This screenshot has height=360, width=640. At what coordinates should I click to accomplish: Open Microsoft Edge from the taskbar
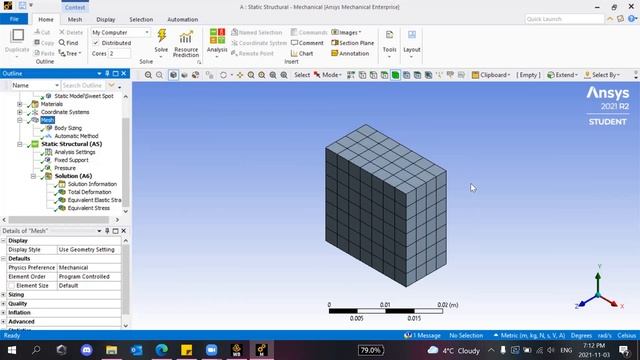(x=162, y=350)
